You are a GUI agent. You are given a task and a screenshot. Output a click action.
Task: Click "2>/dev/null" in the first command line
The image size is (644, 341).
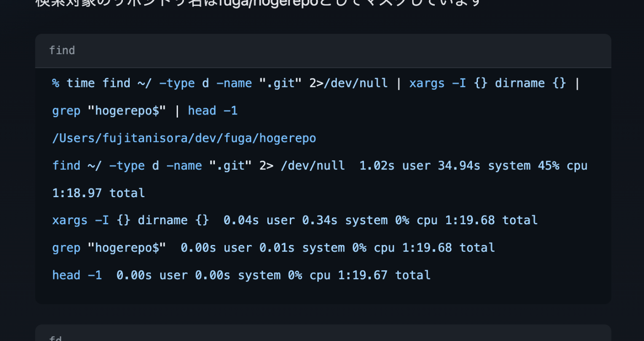point(348,83)
